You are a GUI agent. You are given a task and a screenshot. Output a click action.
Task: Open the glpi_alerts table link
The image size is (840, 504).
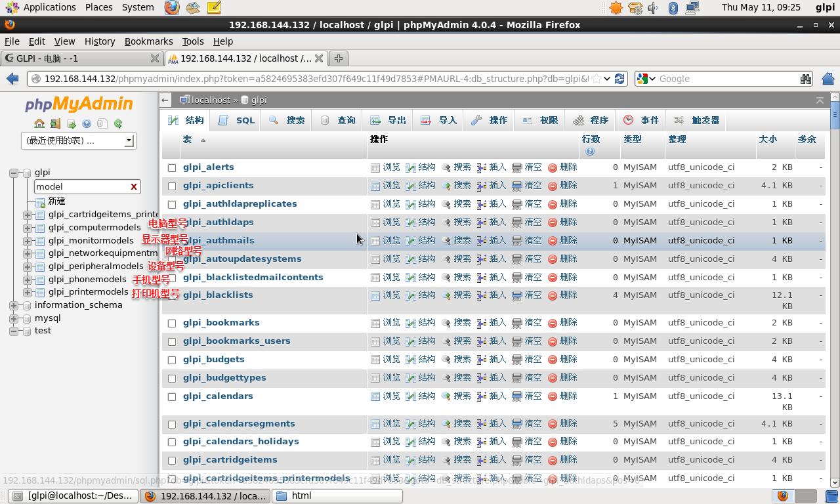click(x=208, y=167)
